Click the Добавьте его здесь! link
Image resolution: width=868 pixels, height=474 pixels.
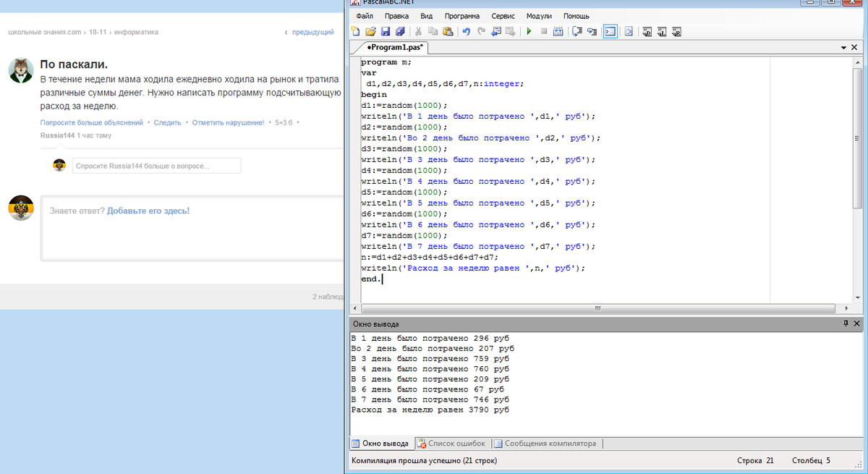click(148, 211)
